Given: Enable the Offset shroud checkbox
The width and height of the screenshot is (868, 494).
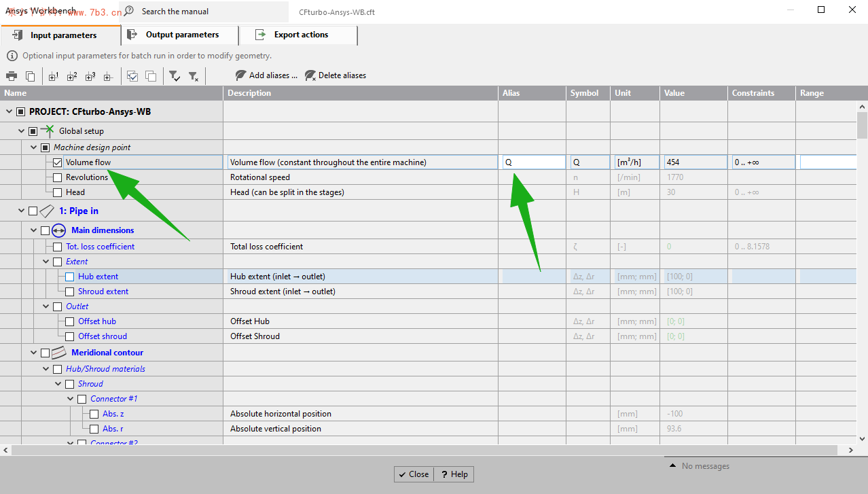Looking at the screenshot, I should (70, 336).
